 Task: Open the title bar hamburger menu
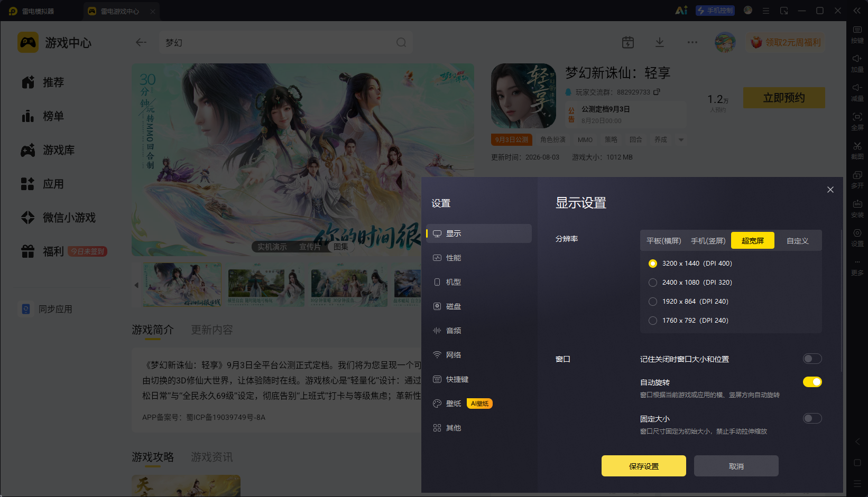(x=765, y=11)
